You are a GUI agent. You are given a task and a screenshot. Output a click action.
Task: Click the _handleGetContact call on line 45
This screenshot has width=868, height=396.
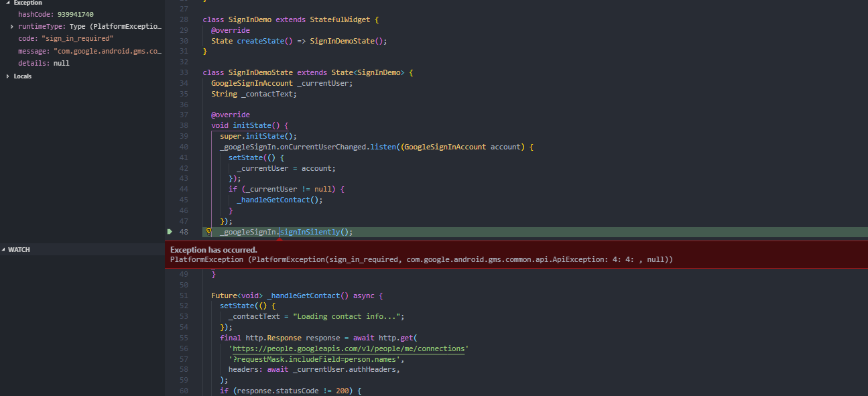click(x=273, y=199)
